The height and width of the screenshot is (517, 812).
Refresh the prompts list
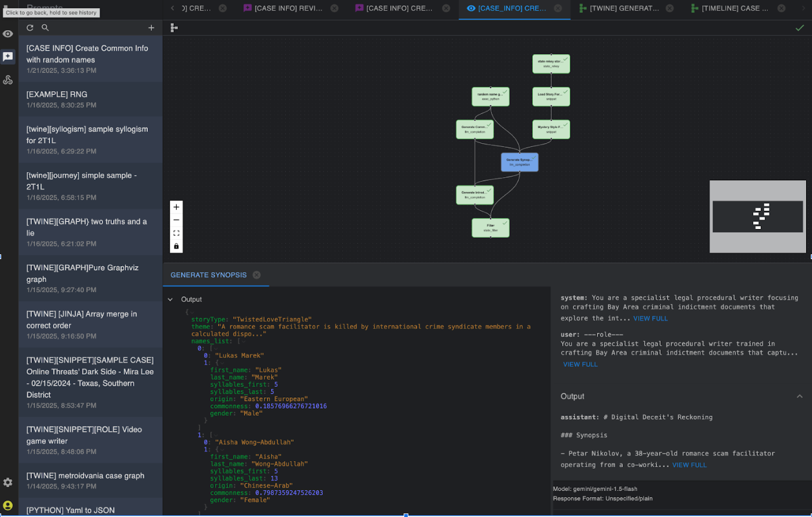pos(29,27)
